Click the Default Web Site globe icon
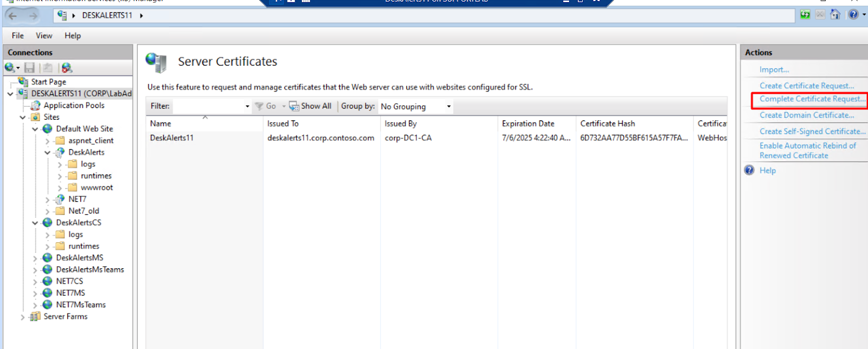This screenshot has height=349, width=868. tap(48, 129)
